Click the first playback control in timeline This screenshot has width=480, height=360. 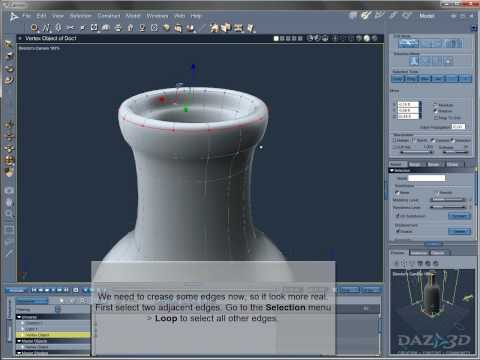[33, 290]
